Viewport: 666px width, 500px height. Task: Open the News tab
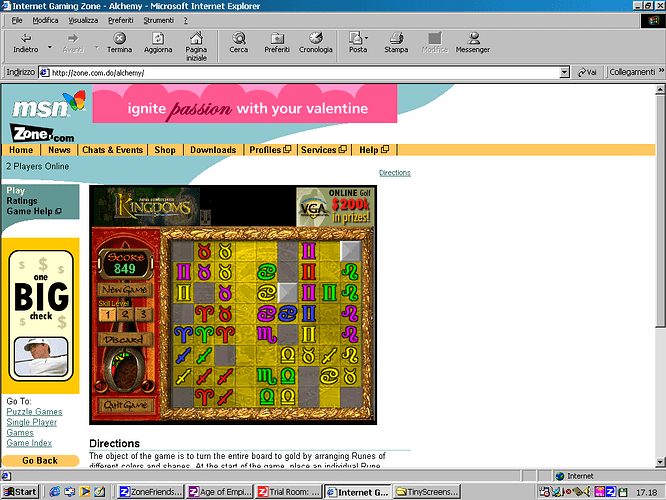tap(59, 150)
